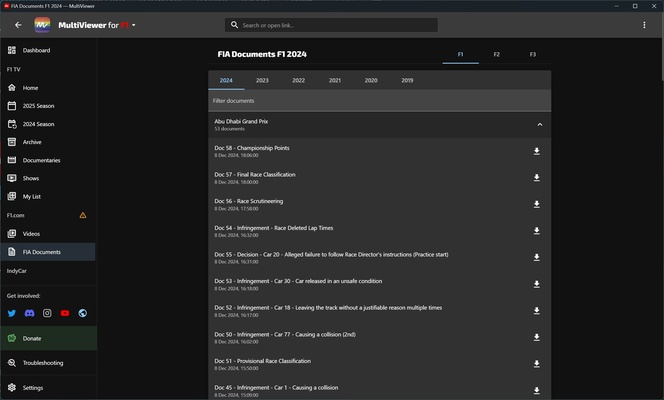Download Doc 54 Race Deleted Lap Times

[537, 231]
